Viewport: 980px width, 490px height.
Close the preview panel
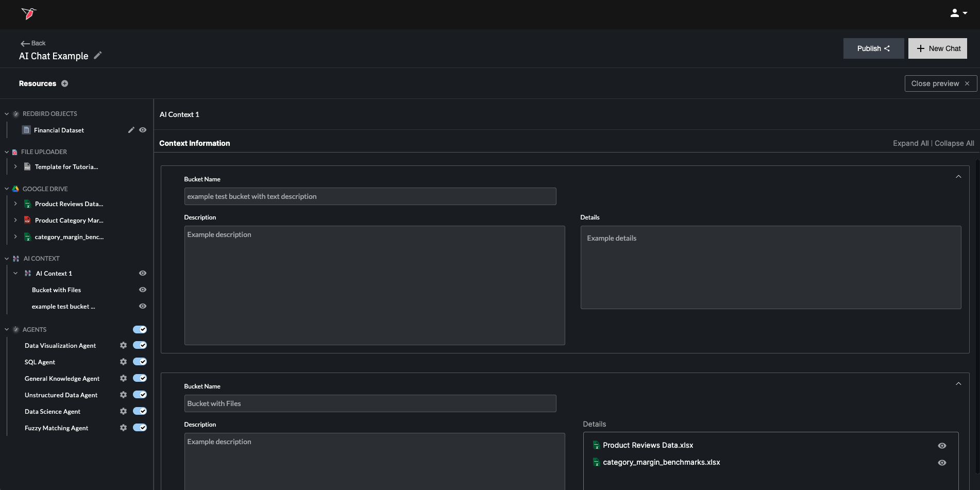click(940, 83)
